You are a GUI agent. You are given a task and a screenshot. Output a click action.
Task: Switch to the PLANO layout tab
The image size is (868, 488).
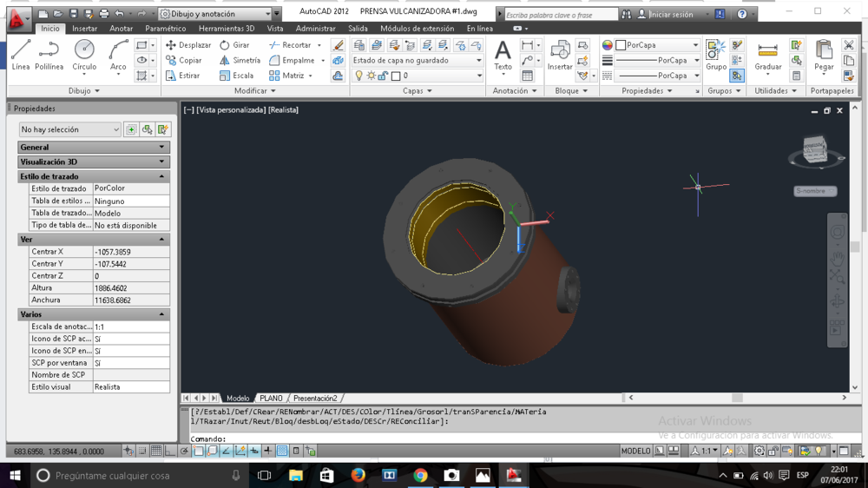pos(271,399)
